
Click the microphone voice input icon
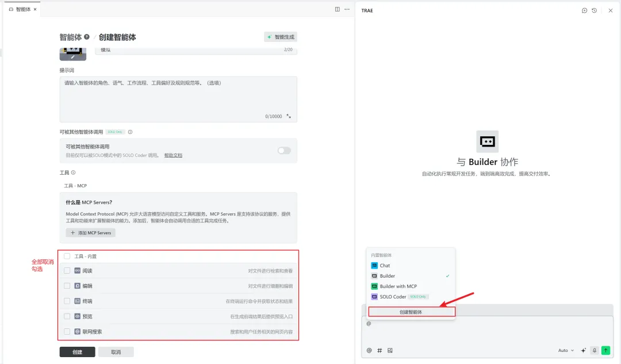(x=595, y=351)
